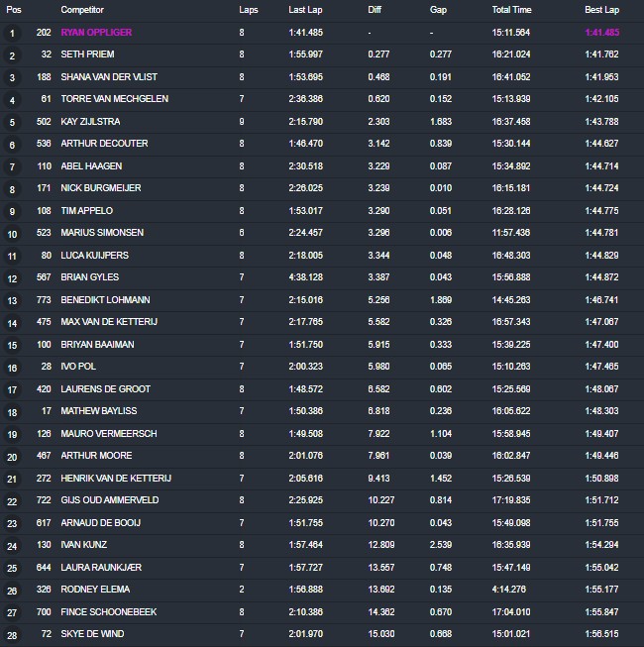
Task: Open competitor Ryan Oppliger's entry
Action: coord(96,33)
